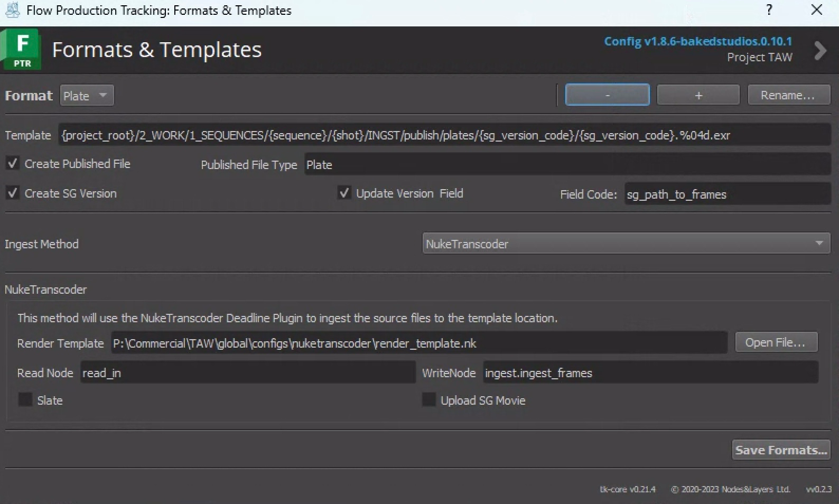The image size is (839, 504).
Task: Click the right chevron arrow in header
Action: 820,51
